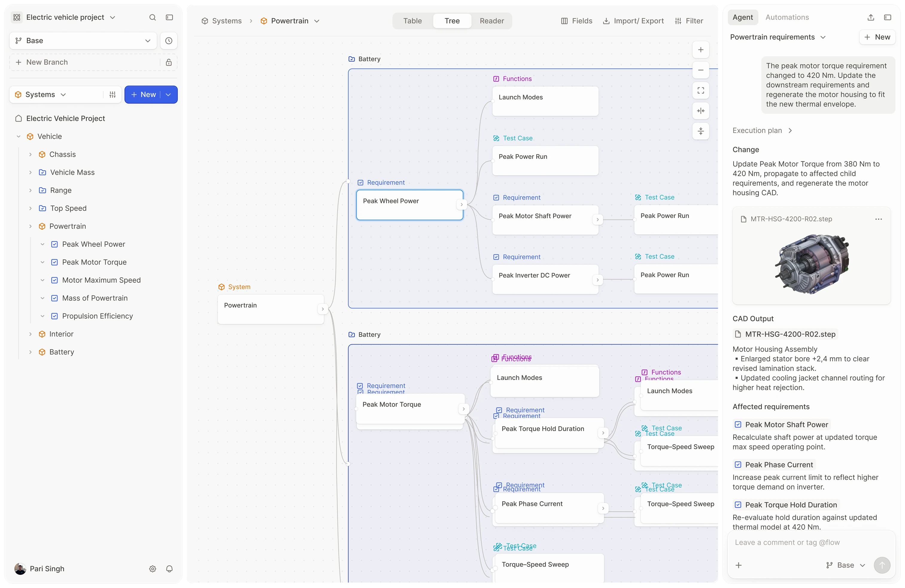Click the search icon in left sidebar
905x588 pixels.
coord(153,17)
